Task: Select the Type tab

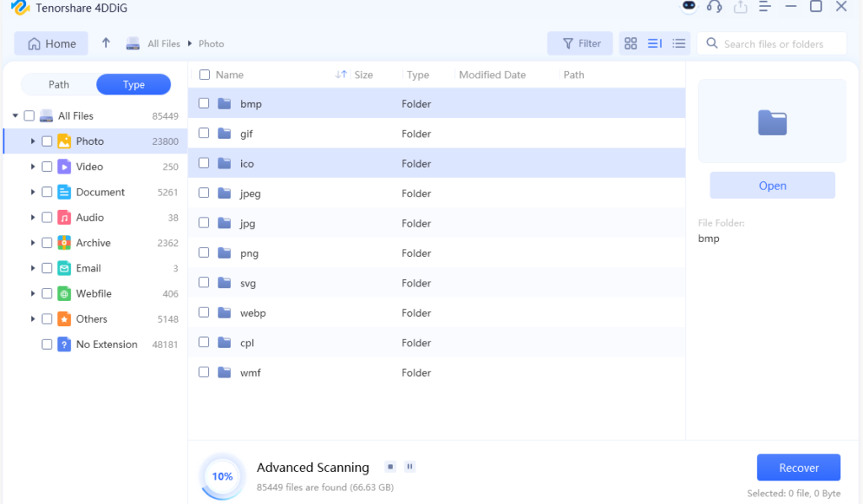Action: coord(133,84)
